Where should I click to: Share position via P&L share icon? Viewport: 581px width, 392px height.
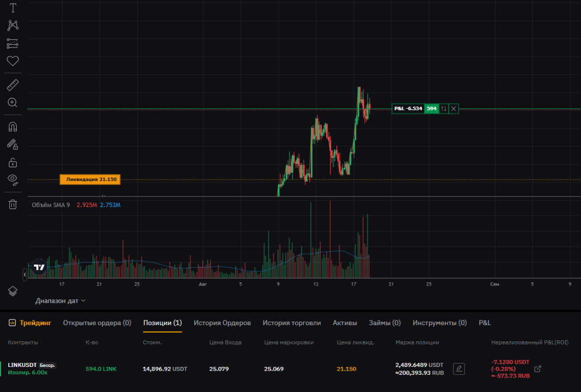pyautogui.click(x=538, y=369)
